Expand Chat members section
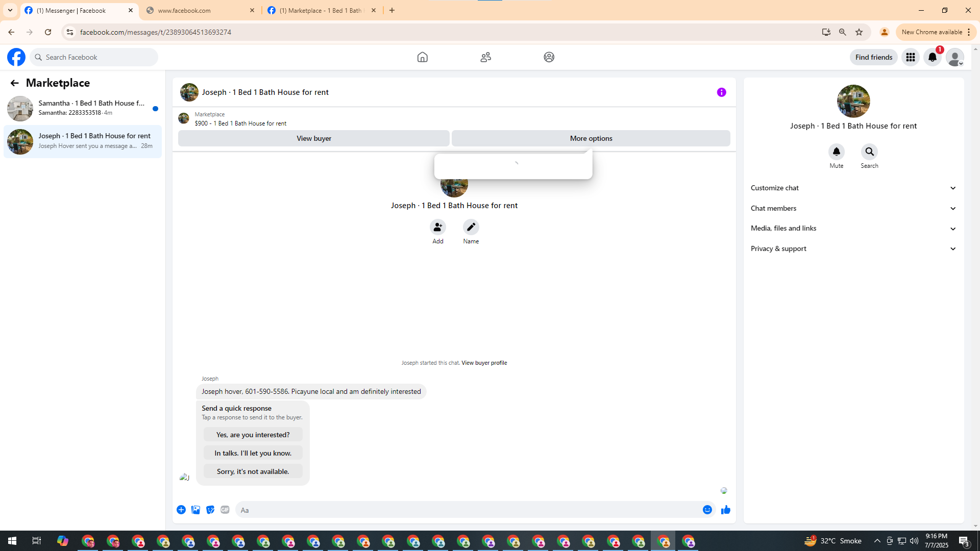The height and width of the screenshot is (551, 980). pos(853,208)
